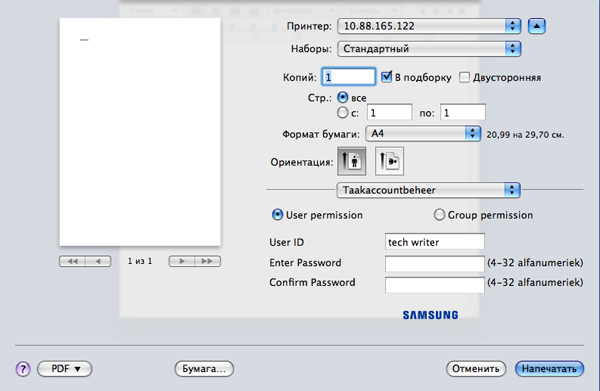Collapse print dialog with blue triangle button
Viewport: 600px width, 391px height.
coord(536,26)
